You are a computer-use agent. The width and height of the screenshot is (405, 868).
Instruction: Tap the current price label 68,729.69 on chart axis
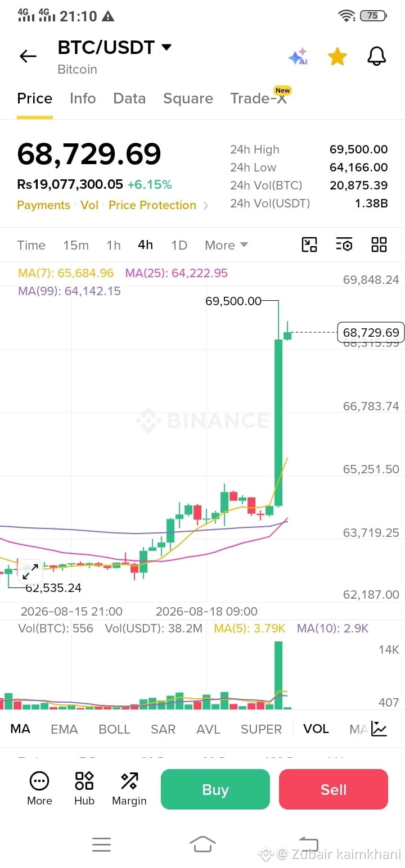(371, 332)
